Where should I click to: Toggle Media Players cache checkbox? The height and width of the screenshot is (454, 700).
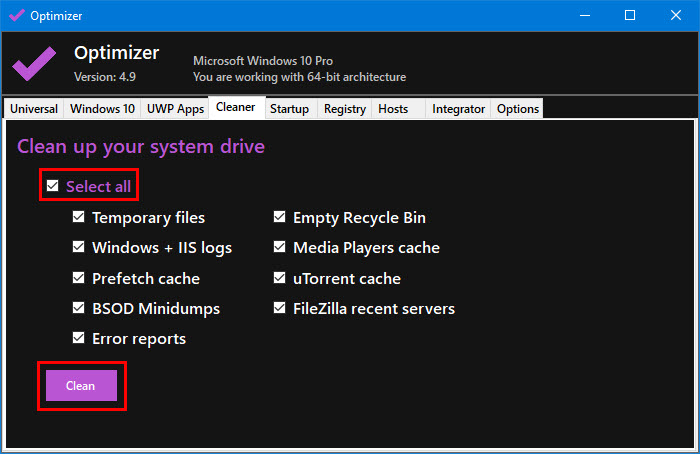pos(280,248)
